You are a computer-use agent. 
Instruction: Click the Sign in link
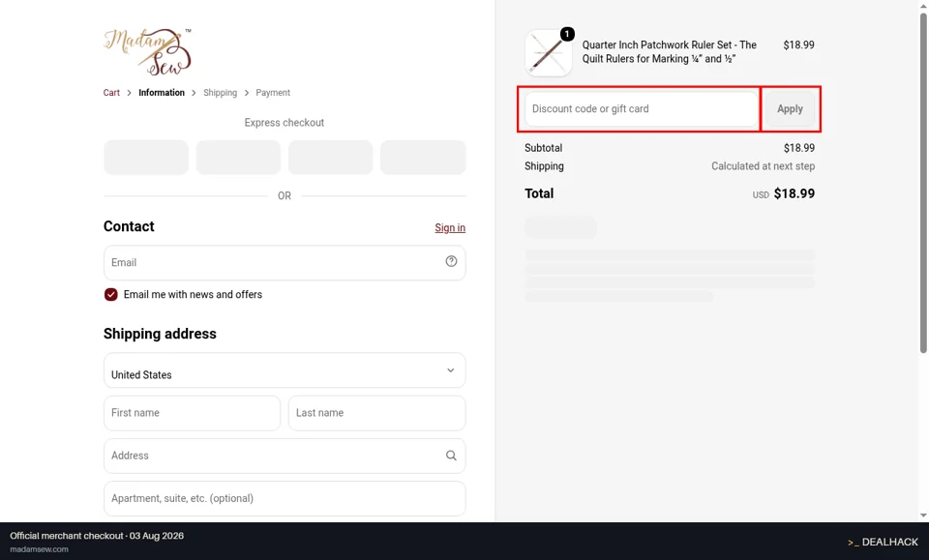pos(450,227)
